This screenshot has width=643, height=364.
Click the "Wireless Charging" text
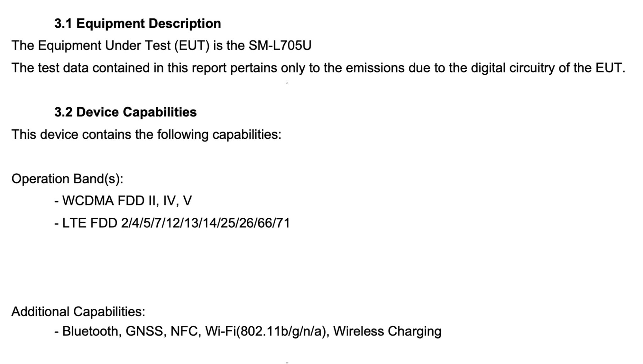[x=387, y=331]
